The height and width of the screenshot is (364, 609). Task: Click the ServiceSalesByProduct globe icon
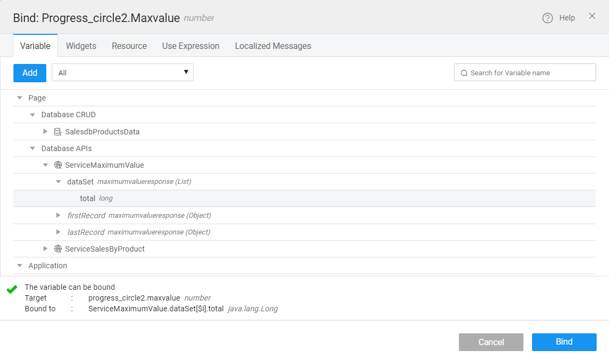(x=58, y=249)
